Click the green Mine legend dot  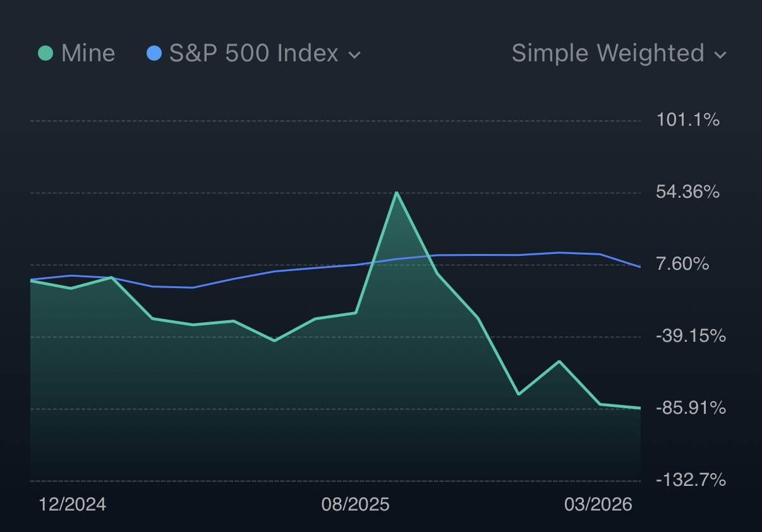point(45,54)
